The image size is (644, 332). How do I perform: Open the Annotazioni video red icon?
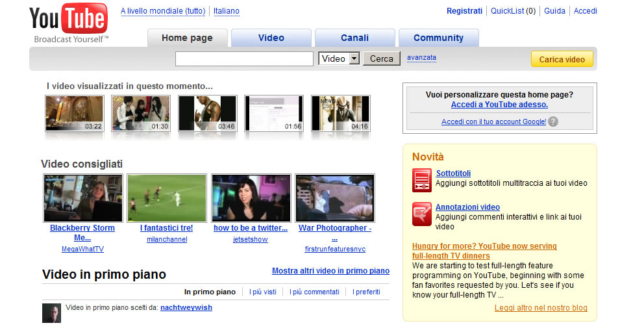click(x=422, y=214)
